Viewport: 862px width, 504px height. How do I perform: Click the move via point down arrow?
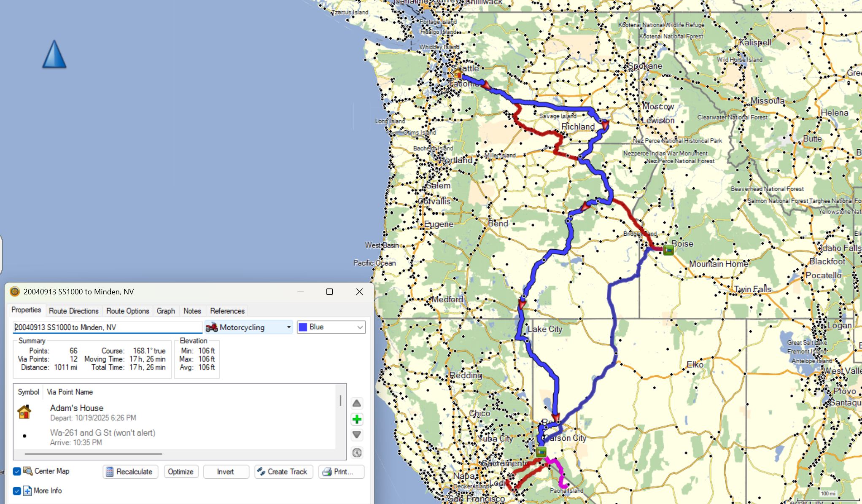(357, 435)
